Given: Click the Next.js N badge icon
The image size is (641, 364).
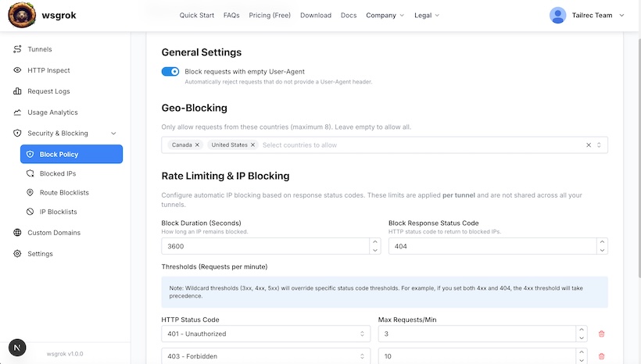Looking at the screenshot, I should [17, 347].
